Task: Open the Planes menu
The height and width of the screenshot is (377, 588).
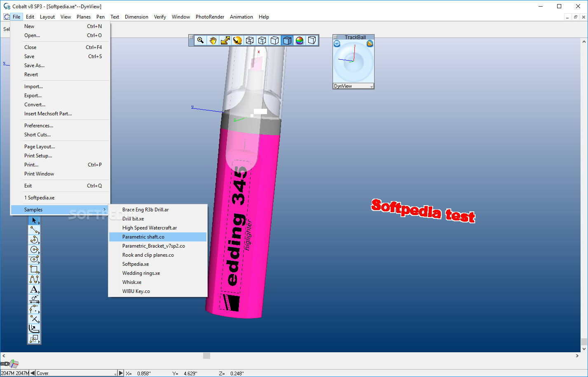Action: (x=84, y=17)
